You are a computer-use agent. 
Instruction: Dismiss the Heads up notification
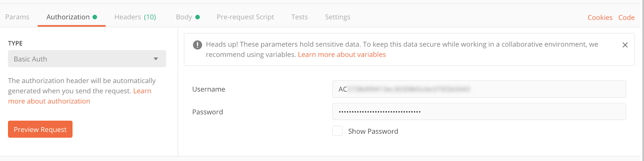(x=625, y=45)
